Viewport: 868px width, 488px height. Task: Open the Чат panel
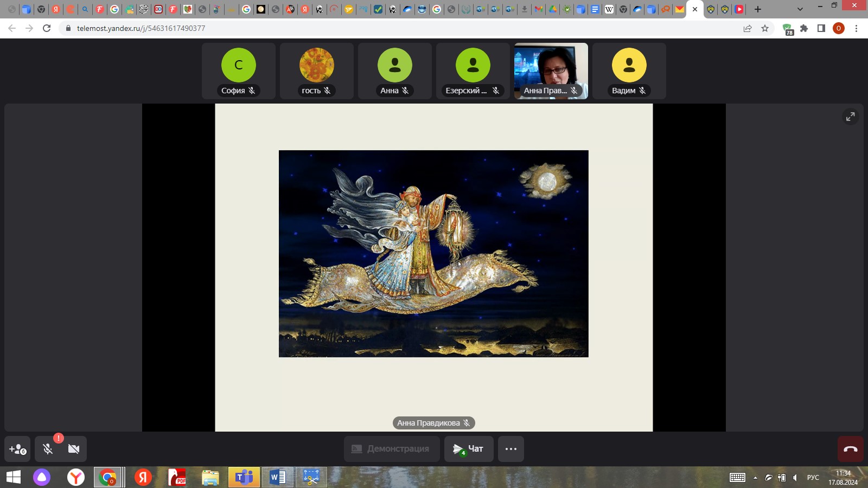point(469,449)
